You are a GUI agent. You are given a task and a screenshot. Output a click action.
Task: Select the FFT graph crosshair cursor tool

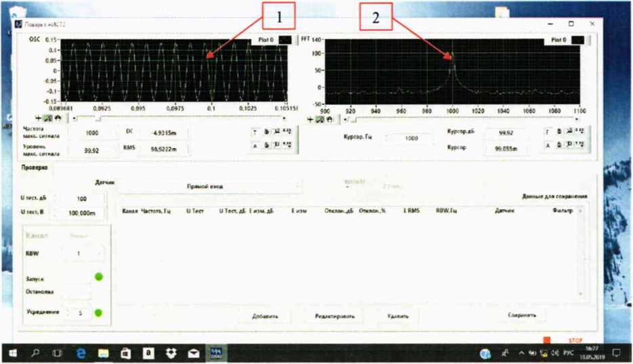[311, 119]
